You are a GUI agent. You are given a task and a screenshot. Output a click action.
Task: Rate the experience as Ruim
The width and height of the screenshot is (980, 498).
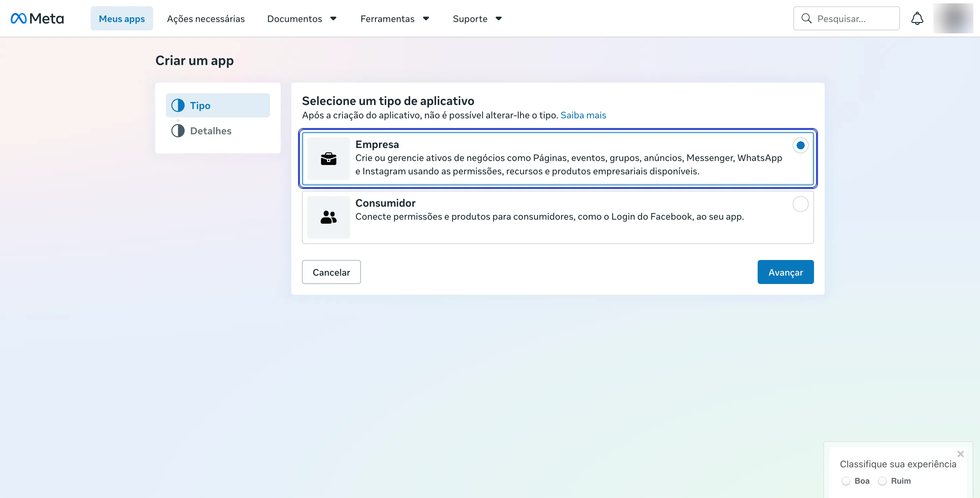882,481
